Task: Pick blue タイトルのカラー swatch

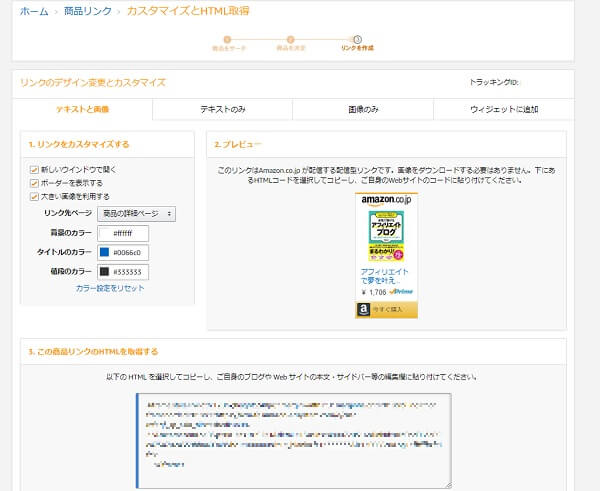Action: [x=104, y=252]
